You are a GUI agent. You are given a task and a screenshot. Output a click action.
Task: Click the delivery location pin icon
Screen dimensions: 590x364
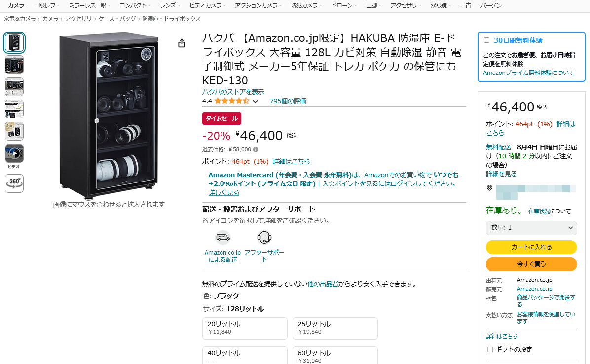click(489, 187)
